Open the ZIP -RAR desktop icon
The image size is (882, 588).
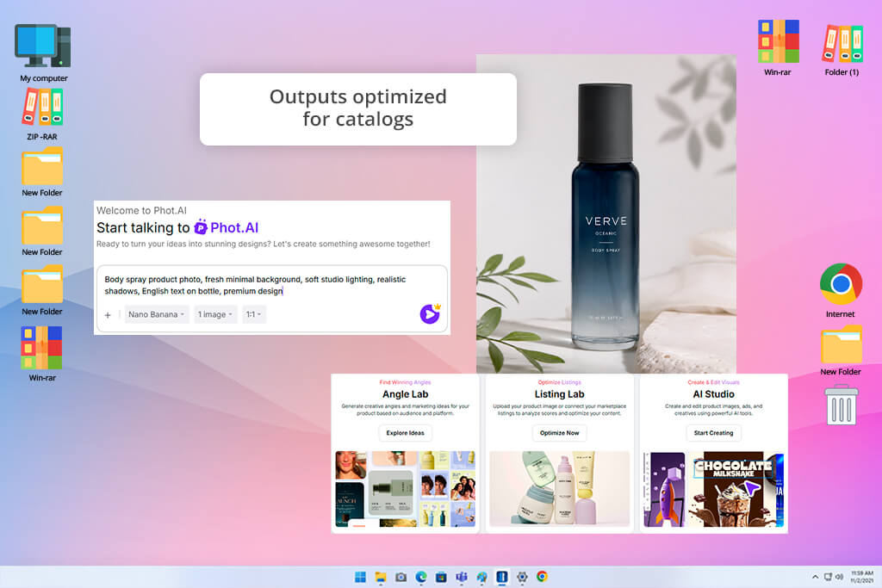[42, 115]
